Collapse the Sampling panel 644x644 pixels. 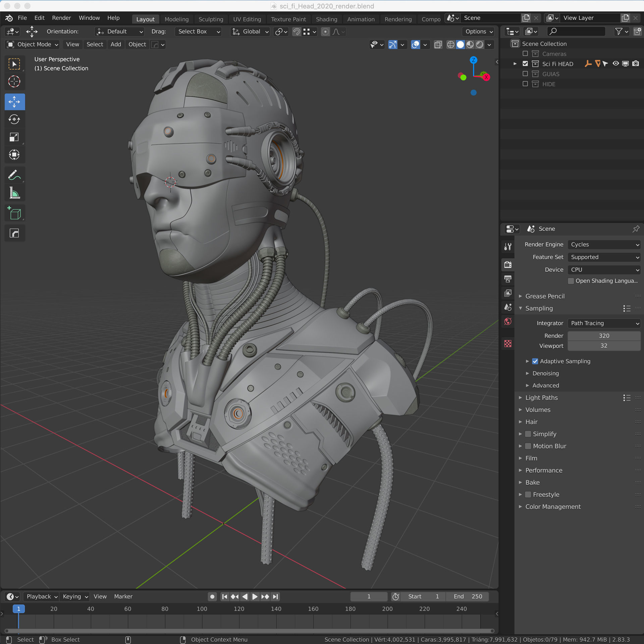(x=539, y=308)
